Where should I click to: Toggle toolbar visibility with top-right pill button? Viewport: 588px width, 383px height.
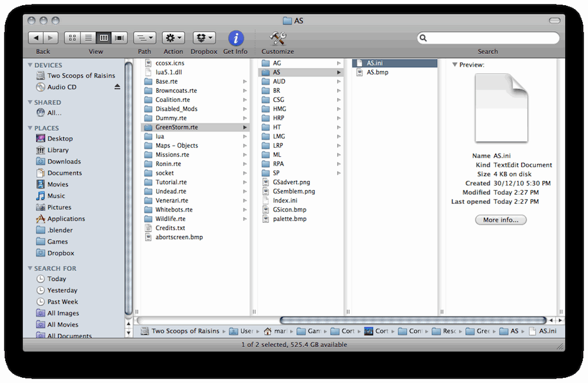click(x=555, y=21)
